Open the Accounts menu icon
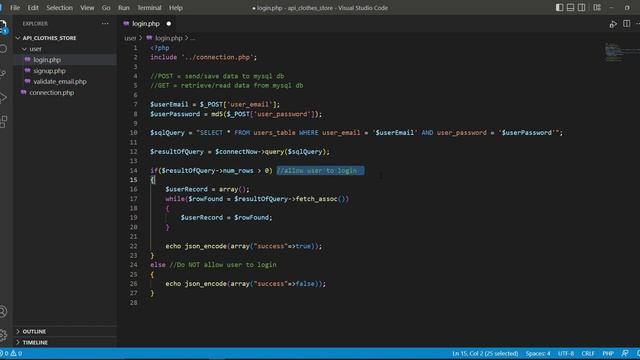 (x=3, y=311)
